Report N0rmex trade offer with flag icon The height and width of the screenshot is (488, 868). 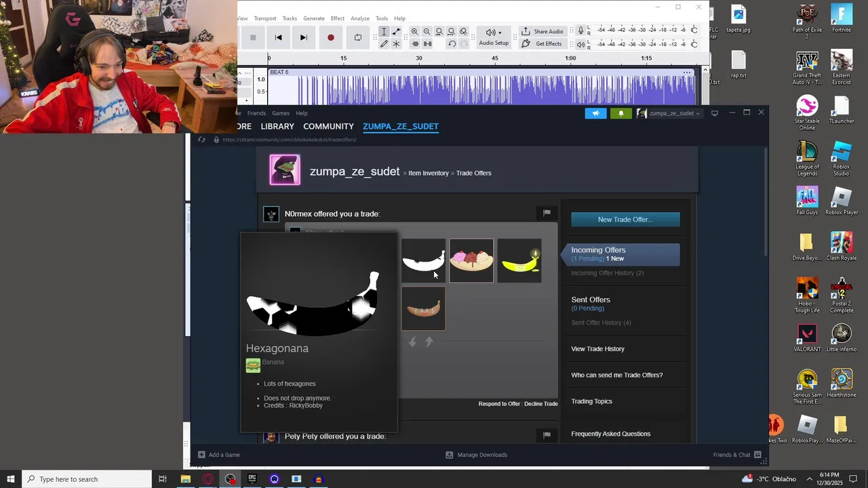click(x=547, y=213)
